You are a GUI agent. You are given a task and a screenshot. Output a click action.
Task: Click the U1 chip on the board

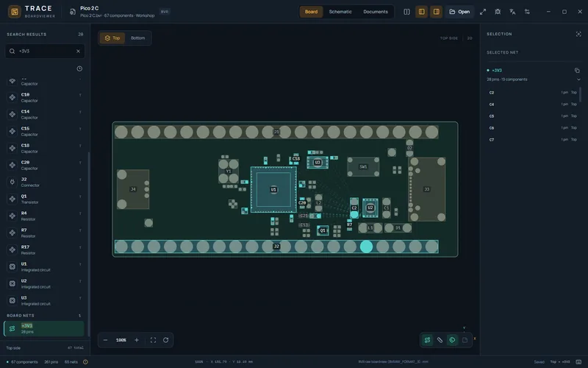(273, 189)
